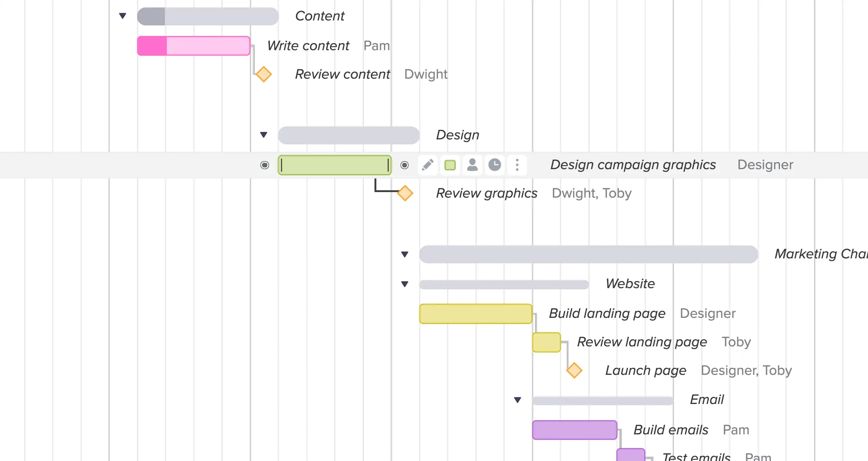This screenshot has width=868, height=461.
Task: Click the right dependency connector circle on Design campaign graphics
Action: pyautogui.click(x=404, y=165)
